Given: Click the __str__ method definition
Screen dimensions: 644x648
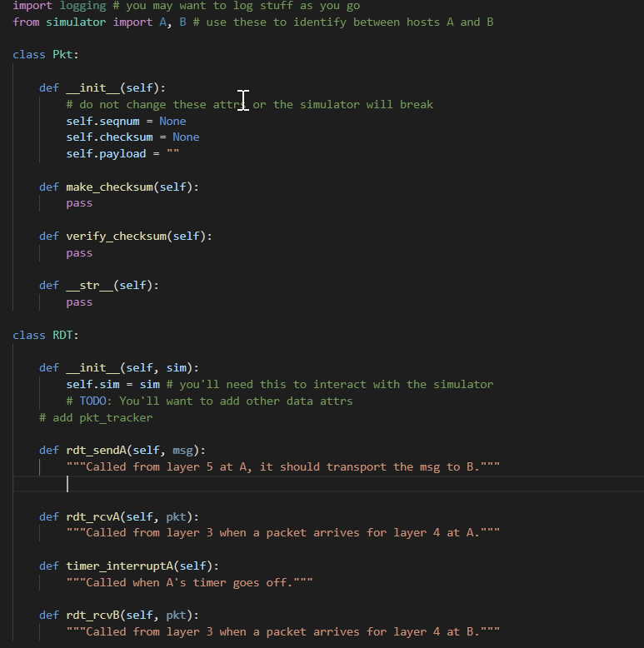Looking at the screenshot, I should pos(99,285).
